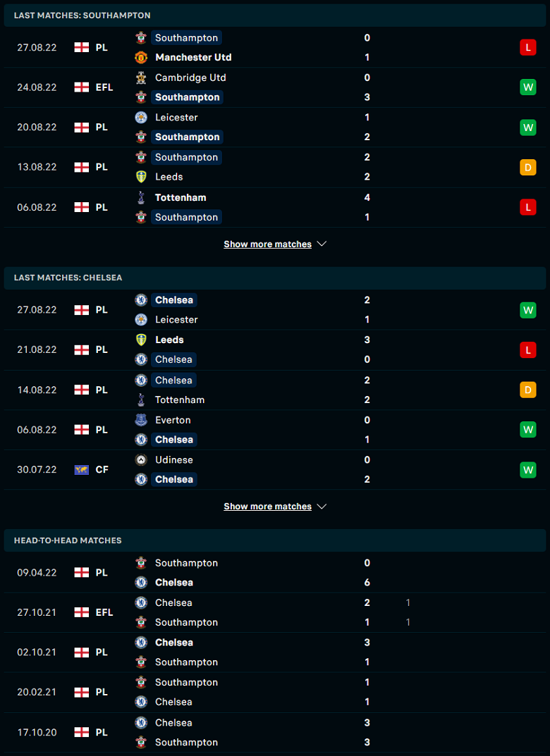550x756 pixels.
Task: Expand chevron under Chelsea's last matches
Action: click(322, 507)
